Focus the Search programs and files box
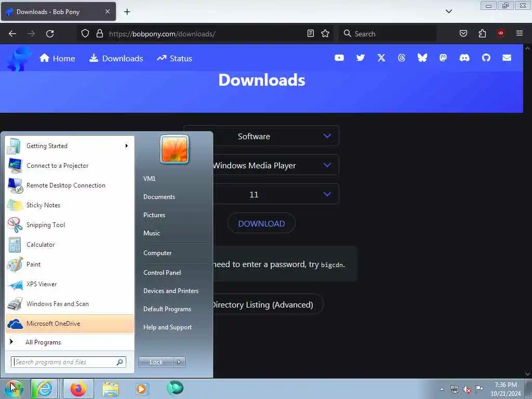 [x=69, y=362]
